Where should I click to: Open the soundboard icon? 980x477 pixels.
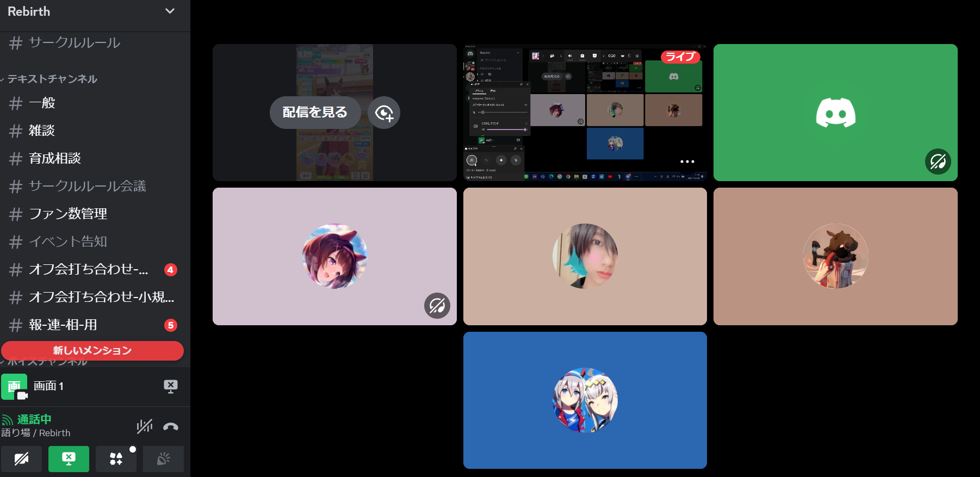pyautogui.click(x=163, y=459)
